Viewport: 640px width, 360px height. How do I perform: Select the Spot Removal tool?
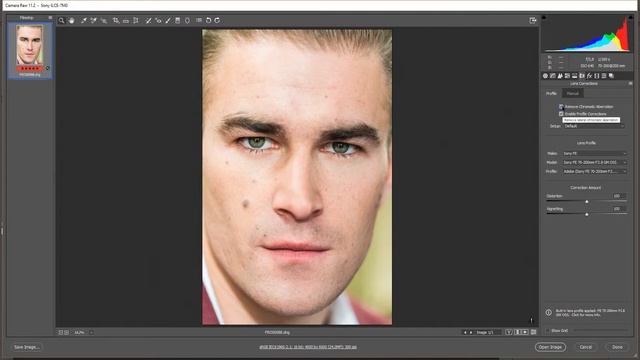pos(148,20)
